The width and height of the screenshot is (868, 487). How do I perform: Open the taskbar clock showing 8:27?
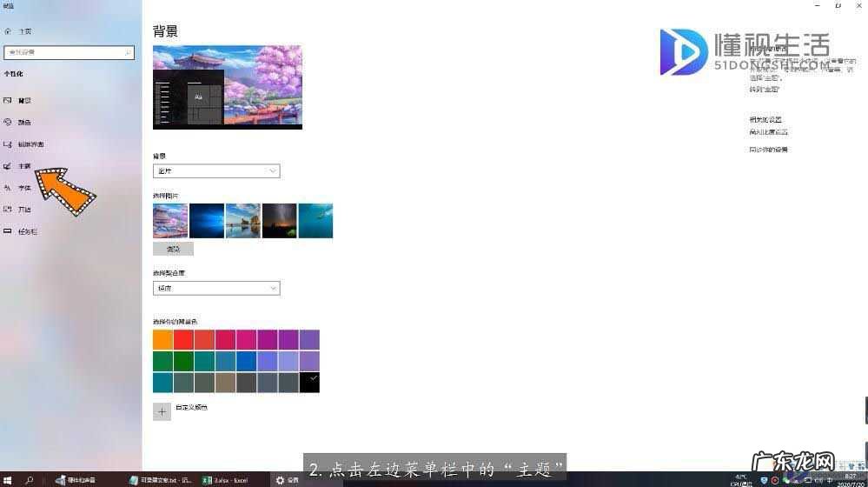point(851,480)
